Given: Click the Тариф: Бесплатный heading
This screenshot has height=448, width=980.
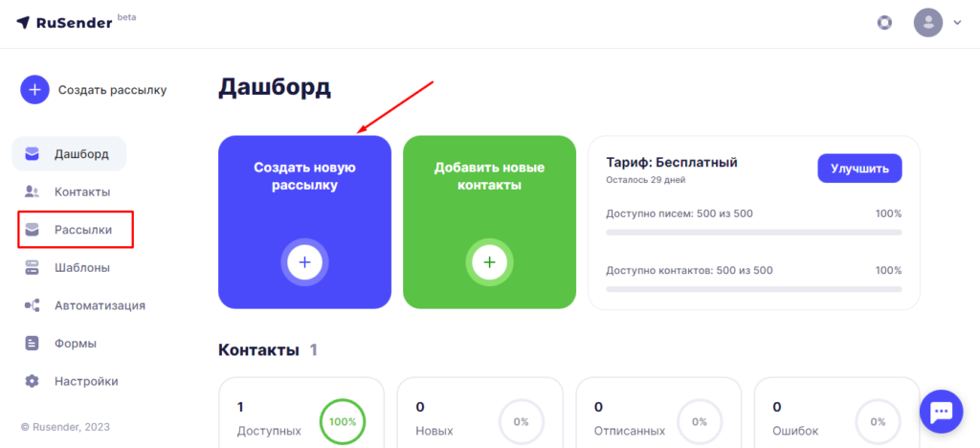Looking at the screenshot, I should (672, 163).
